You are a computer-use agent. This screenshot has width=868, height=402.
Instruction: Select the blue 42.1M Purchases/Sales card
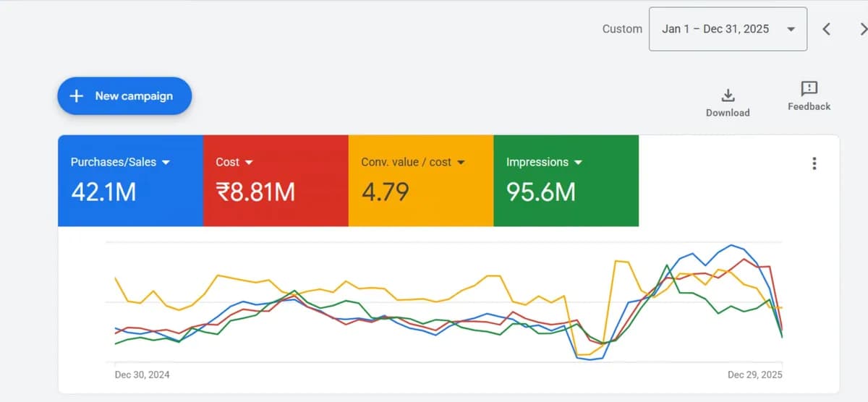tap(130, 181)
